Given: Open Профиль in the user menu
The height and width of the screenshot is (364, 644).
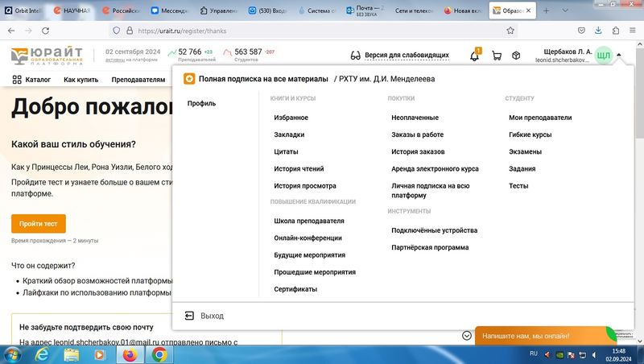Looking at the screenshot, I should (x=201, y=104).
